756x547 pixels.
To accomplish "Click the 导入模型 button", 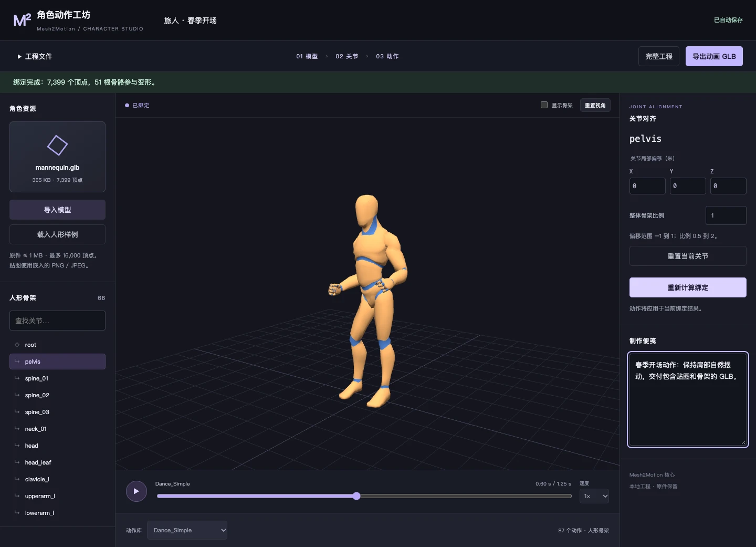I will (57, 210).
